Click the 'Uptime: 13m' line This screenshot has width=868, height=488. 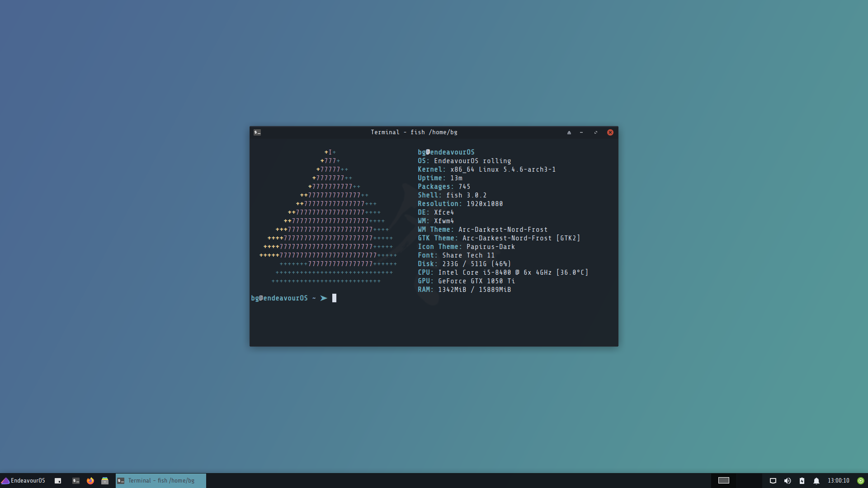tap(440, 178)
